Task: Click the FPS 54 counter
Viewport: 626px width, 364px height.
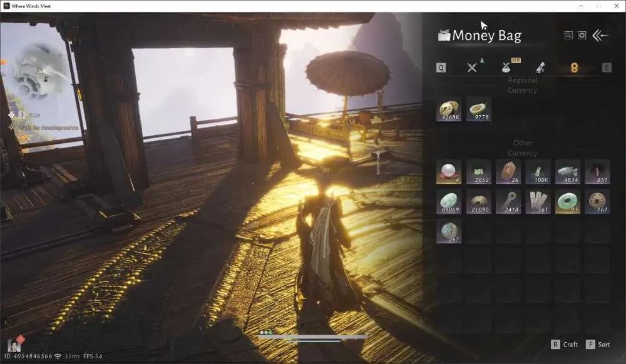Action: [93, 356]
